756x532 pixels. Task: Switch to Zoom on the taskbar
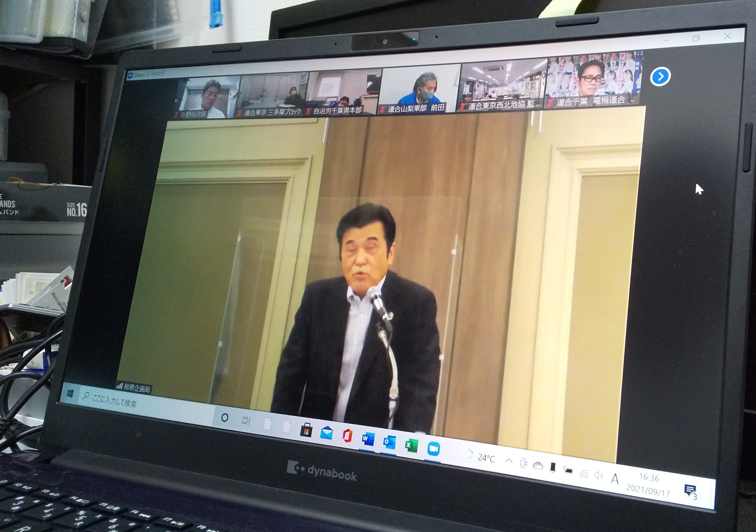[434, 449]
